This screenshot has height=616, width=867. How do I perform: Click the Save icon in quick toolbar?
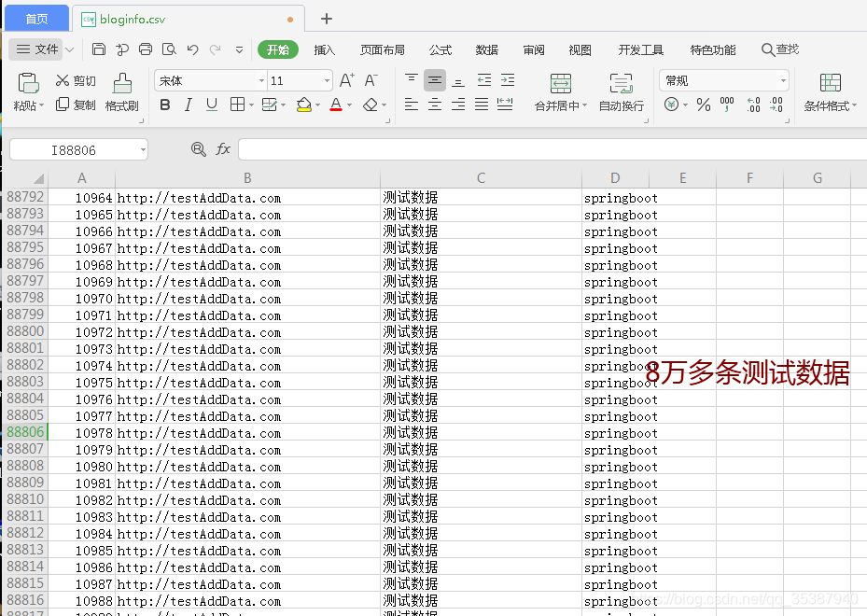(98, 49)
